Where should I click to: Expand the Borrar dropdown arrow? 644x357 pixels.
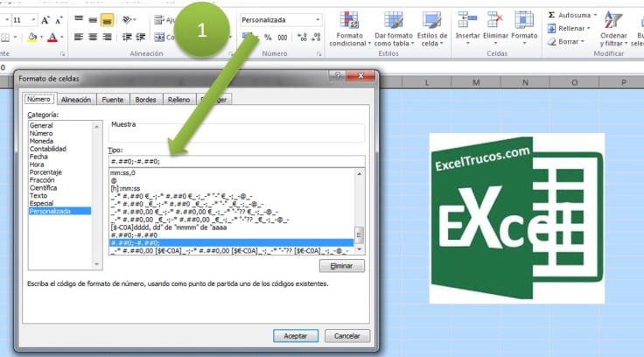[x=583, y=41]
